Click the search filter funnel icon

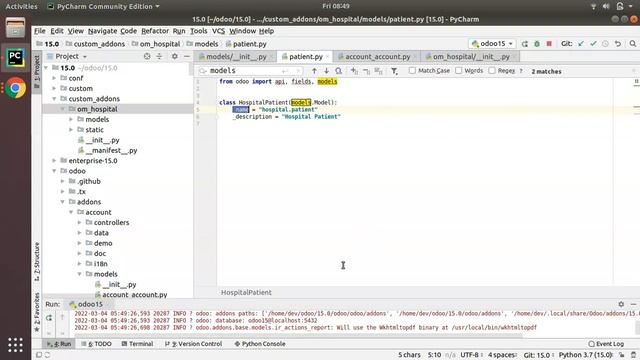point(394,71)
